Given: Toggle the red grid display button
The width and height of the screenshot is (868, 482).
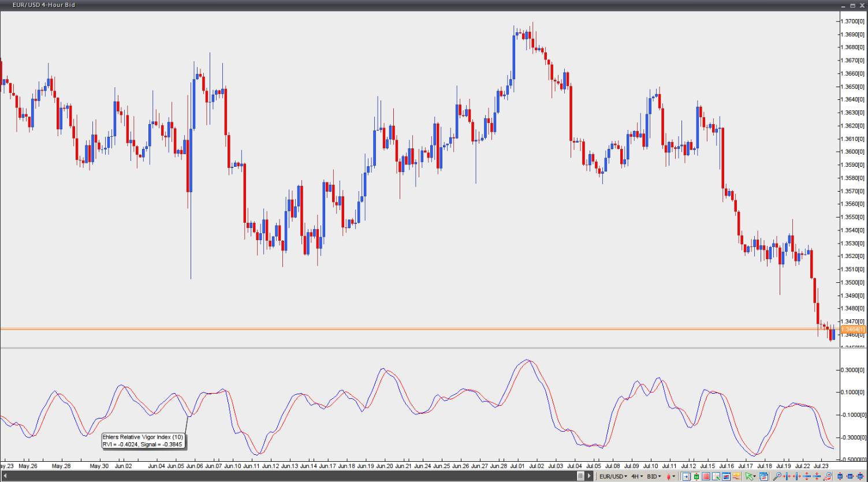Looking at the screenshot, I should click(706, 476).
